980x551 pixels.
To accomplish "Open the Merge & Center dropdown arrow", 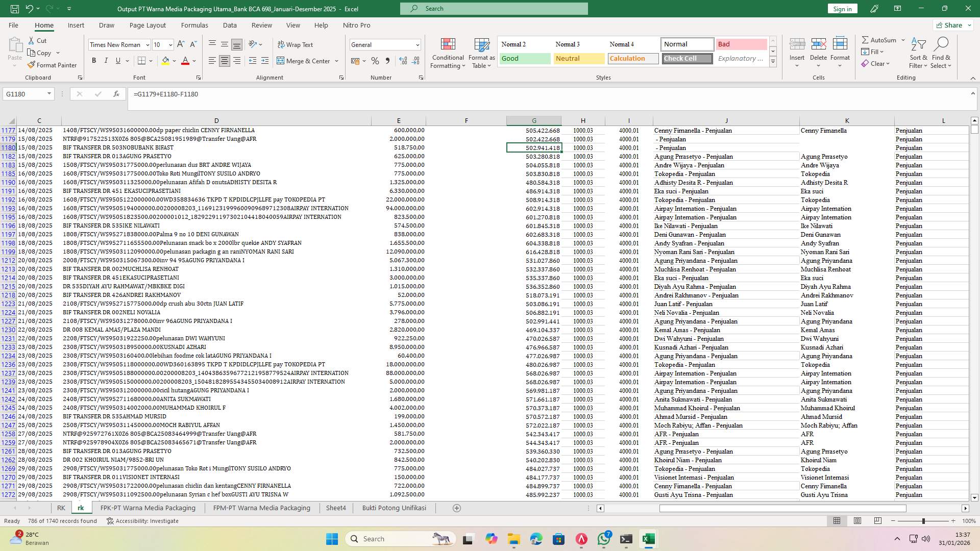I will click(x=336, y=61).
